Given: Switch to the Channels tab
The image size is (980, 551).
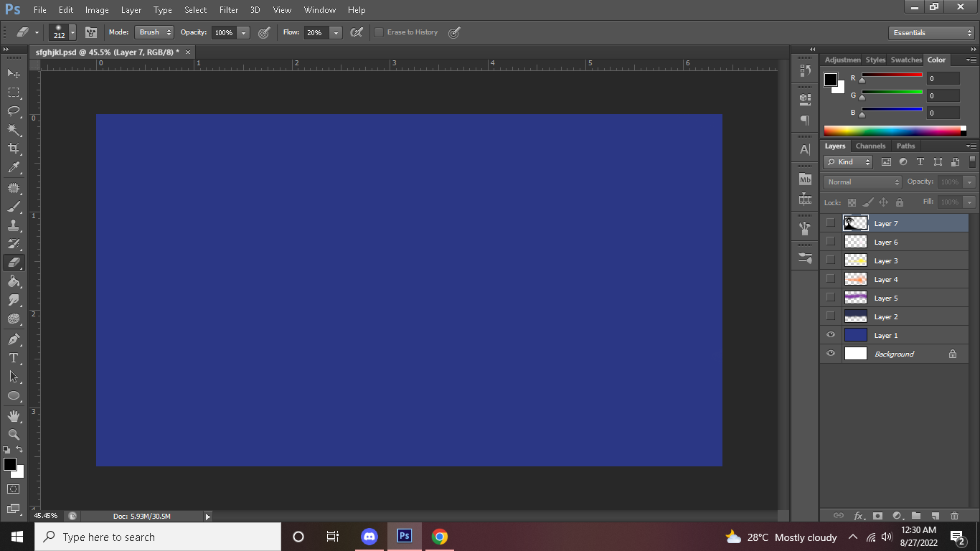Looking at the screenshot, I should (x=870, y=146).
